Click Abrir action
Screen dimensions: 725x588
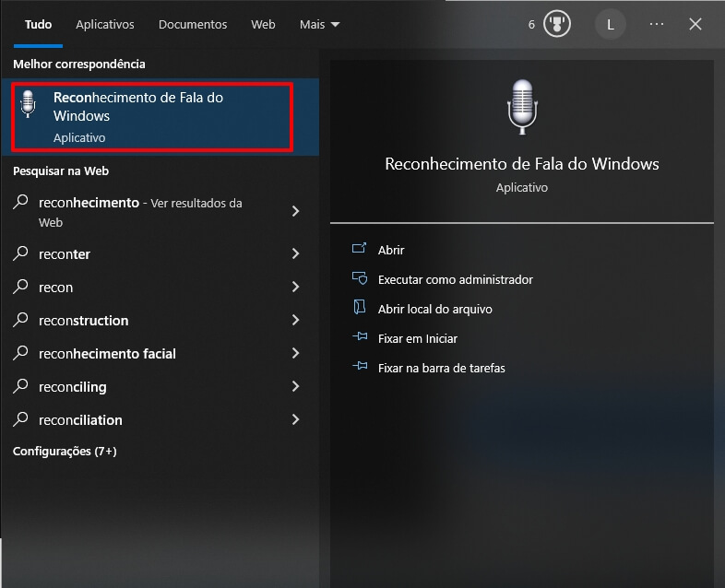click(391, 250)
